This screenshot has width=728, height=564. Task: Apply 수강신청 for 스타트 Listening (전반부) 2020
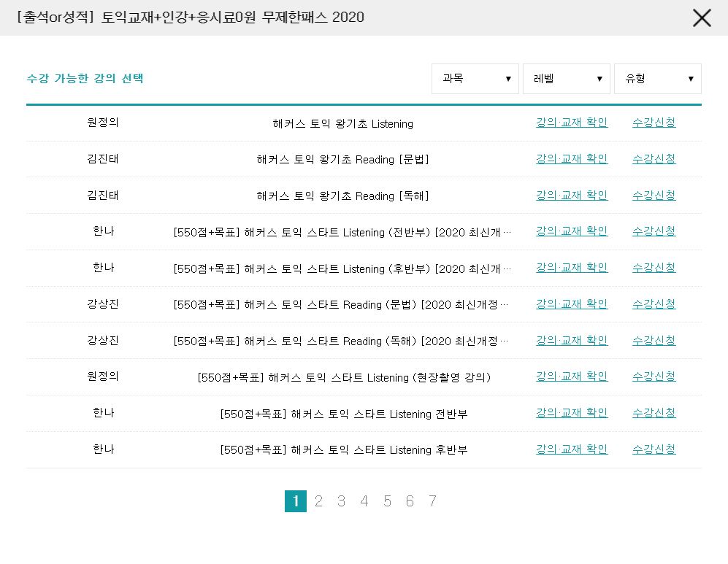(654, 231)
